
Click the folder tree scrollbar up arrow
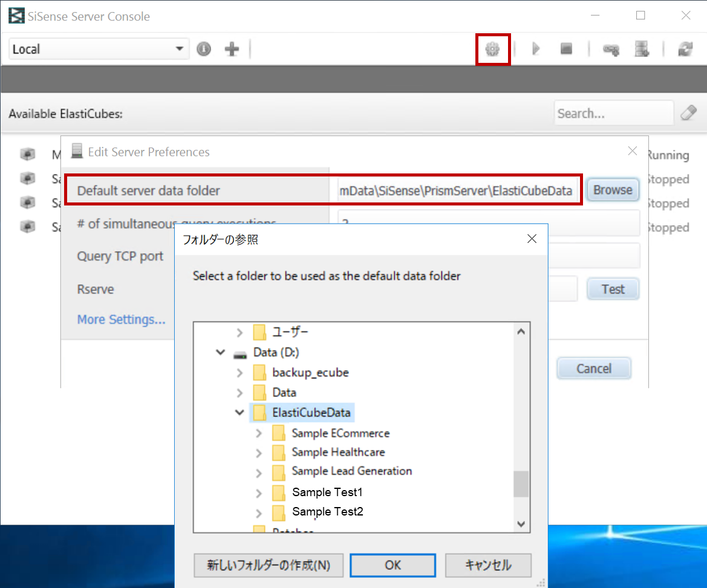(x=521, y=332)
